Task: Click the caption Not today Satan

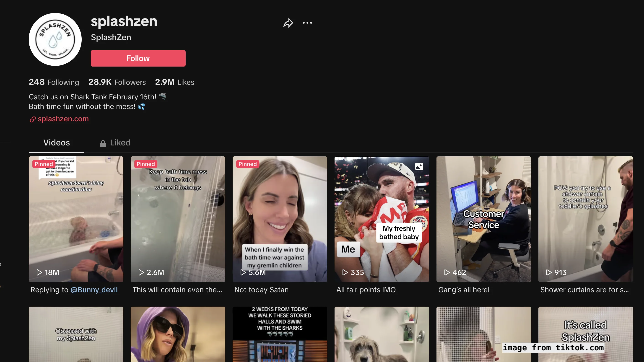Action: (x=262, y=290)
